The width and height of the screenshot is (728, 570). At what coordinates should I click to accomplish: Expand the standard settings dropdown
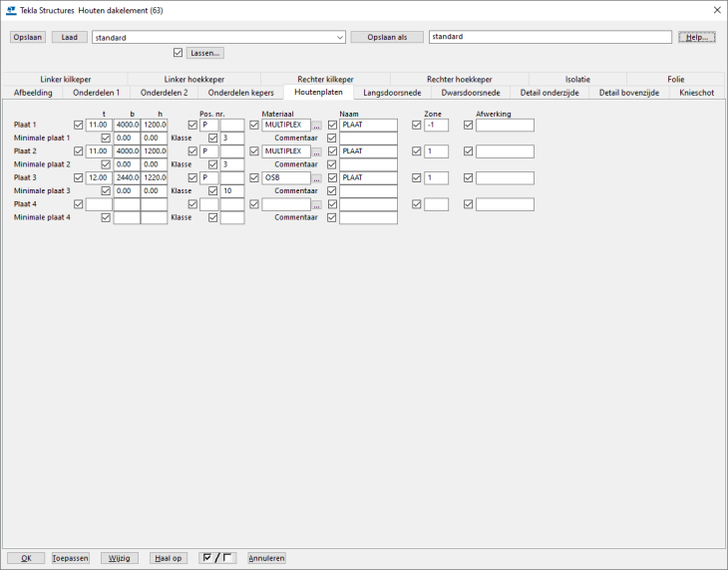pos(340,37)
